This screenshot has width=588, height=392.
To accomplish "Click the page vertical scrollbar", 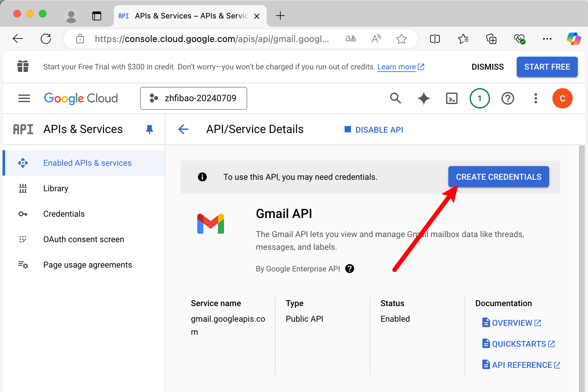I will pos(582,269).
